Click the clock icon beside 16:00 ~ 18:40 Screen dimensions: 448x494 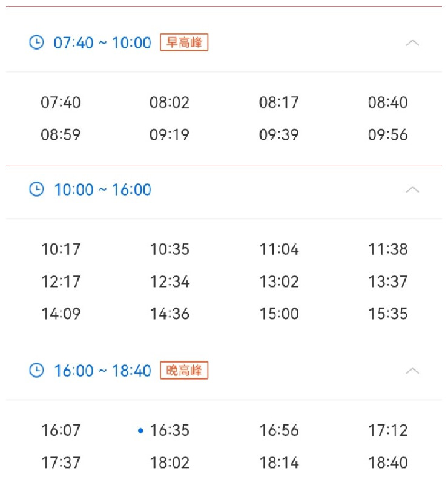(37, 370)
